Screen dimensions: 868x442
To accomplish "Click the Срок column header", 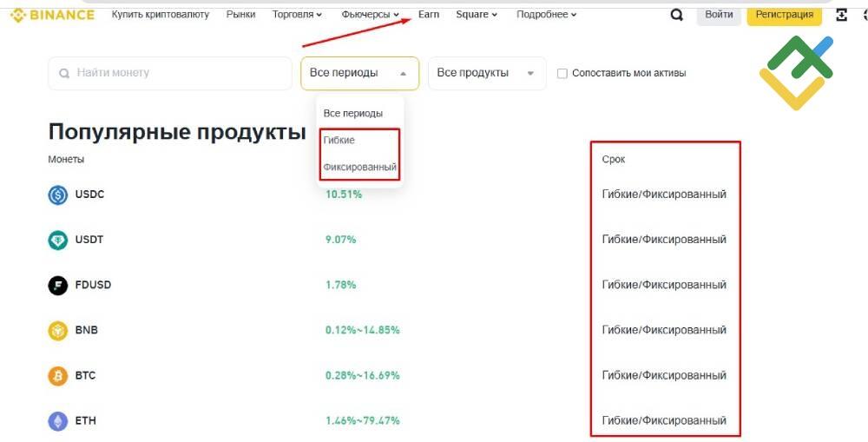I will pos(614,160).
